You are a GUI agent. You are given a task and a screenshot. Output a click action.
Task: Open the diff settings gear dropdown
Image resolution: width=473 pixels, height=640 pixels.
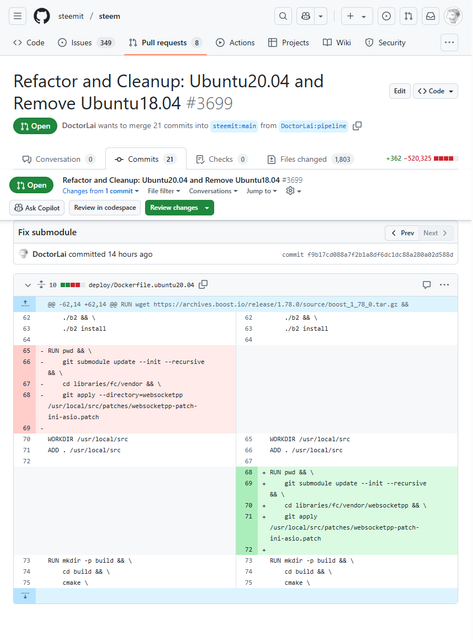(293, 191)
